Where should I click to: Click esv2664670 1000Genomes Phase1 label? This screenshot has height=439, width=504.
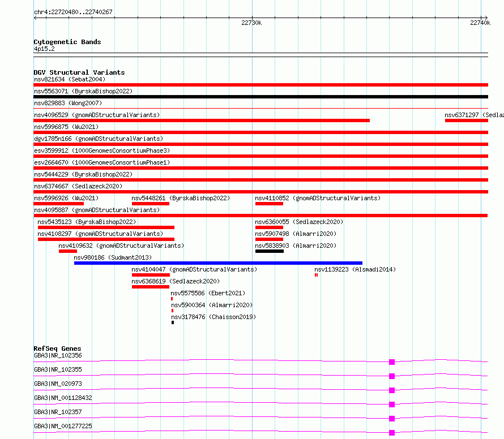102,162
